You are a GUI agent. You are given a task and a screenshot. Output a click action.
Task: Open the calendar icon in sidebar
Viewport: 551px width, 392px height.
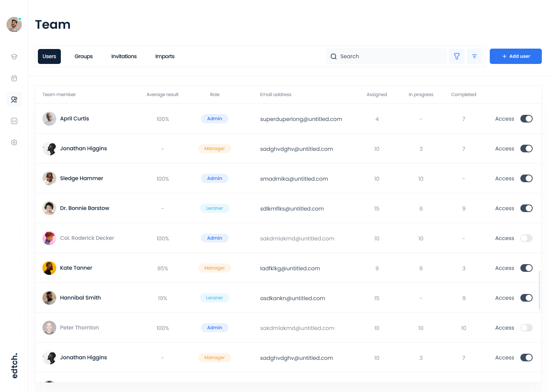(x=14, y=78)
